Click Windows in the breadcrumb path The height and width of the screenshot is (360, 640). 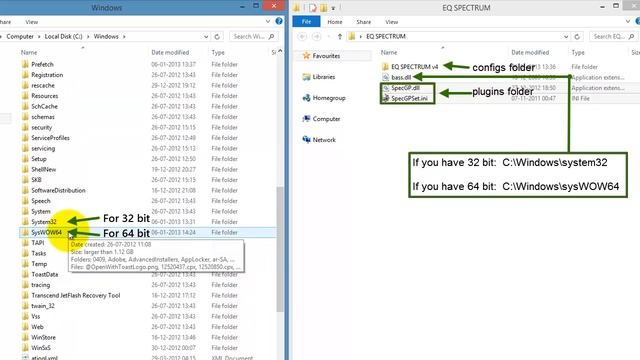[x=106, y=36]
